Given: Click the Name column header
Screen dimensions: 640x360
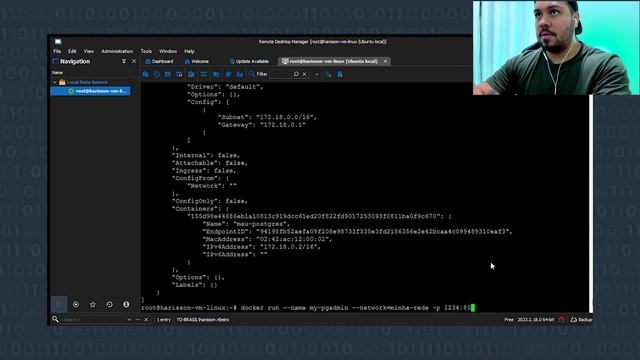Looking at the screenshot, I should point(57,72).
